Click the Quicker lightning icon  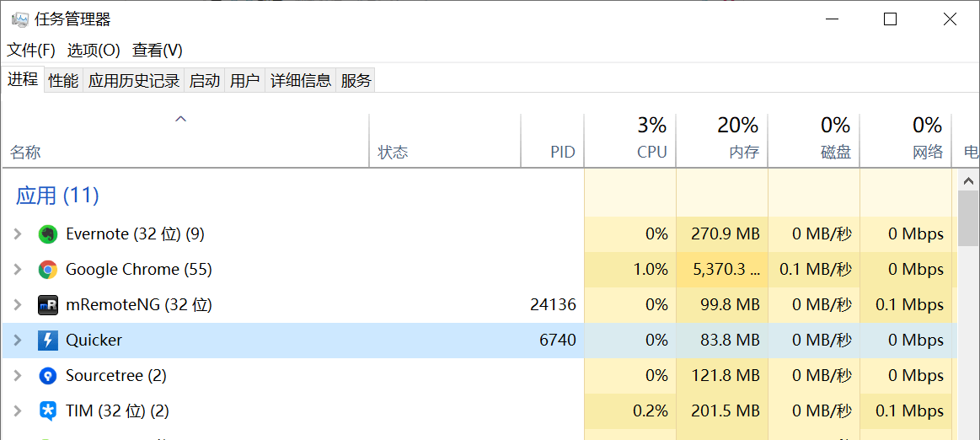[48, 341]
